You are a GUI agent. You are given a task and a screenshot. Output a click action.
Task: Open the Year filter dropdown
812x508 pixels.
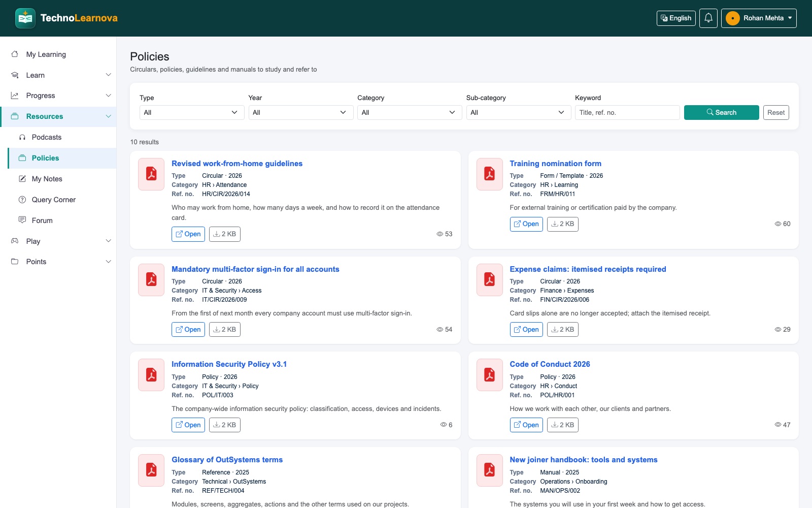(x=301, y=112)
